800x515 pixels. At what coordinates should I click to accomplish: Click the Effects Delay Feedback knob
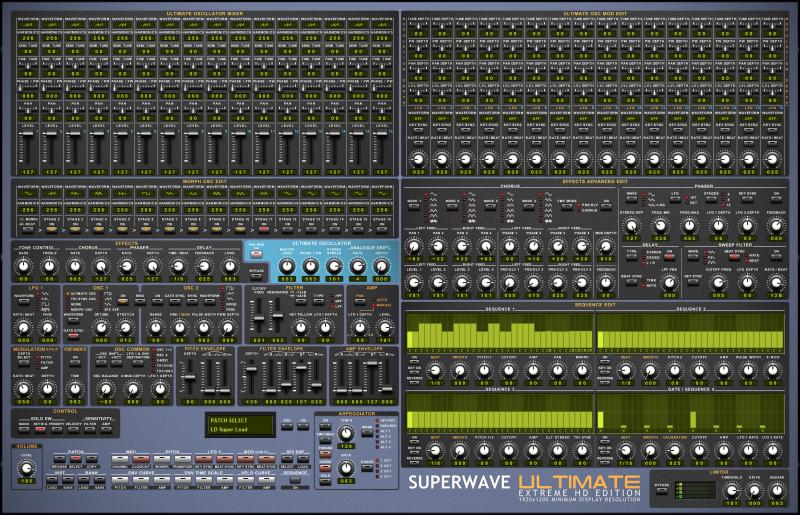(204, 266)
